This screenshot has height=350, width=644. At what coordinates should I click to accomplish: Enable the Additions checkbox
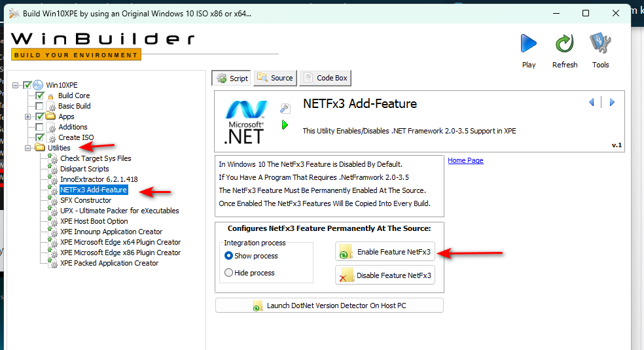[x=39, y=127]
